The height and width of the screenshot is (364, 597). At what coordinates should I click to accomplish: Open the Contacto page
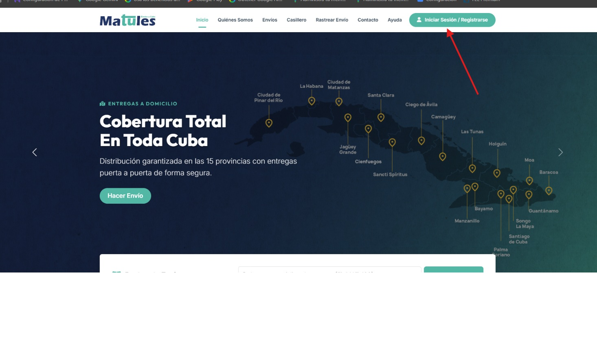[x=368, y=20]
